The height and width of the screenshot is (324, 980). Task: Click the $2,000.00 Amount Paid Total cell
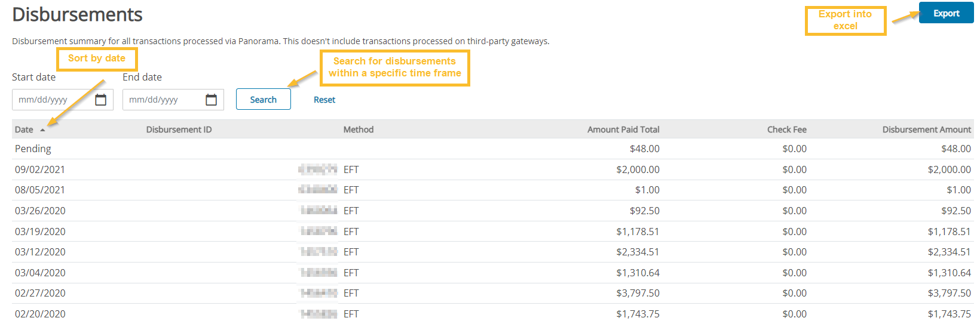(x=638, y=169)
